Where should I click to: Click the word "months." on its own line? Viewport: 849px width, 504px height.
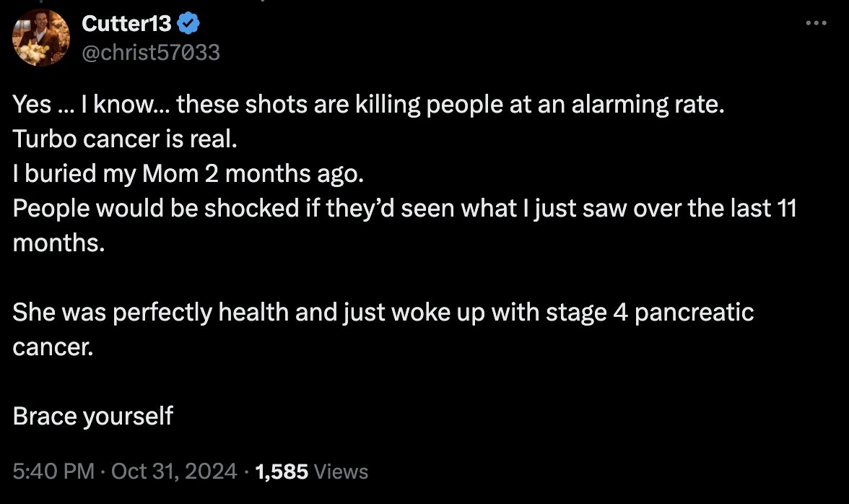point(59,243)
